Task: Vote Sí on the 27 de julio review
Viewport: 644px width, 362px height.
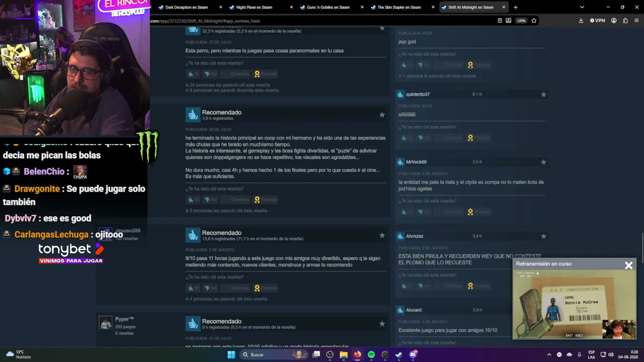Action: (193, 74)
